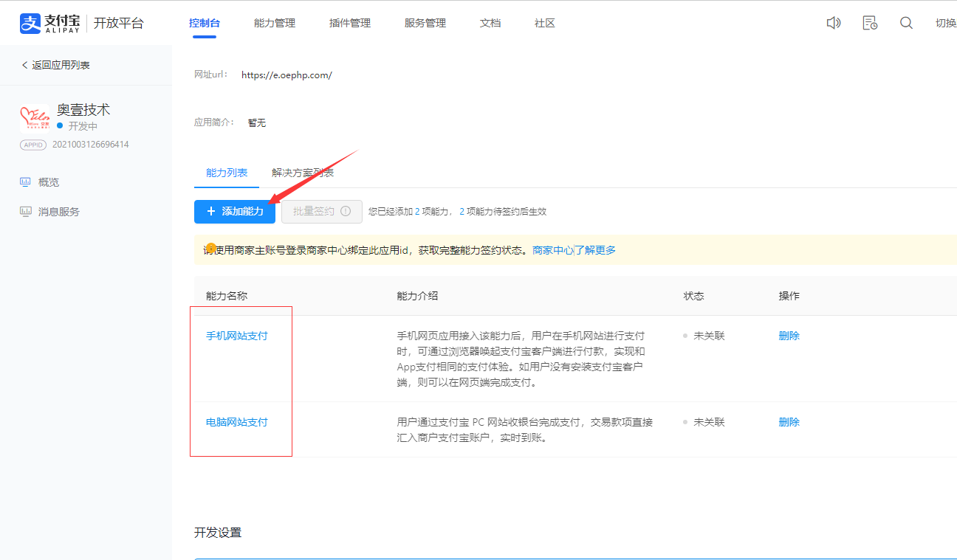This screenshot has width=957, height=560.
Task: Click the 电脑网站支付 description text
Action: 525,429
